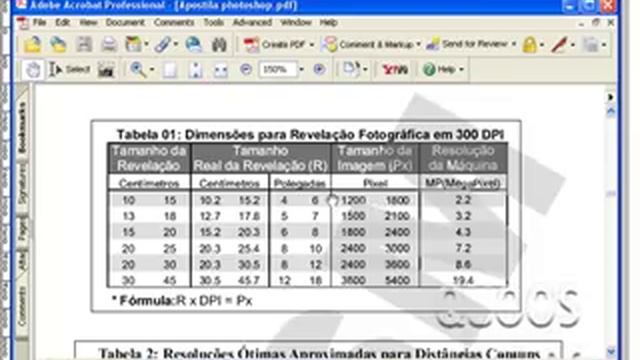This screenshot has height=360, width=640.
Task: Expand the Help button dropdown
Action: click(x=461, y=69)
